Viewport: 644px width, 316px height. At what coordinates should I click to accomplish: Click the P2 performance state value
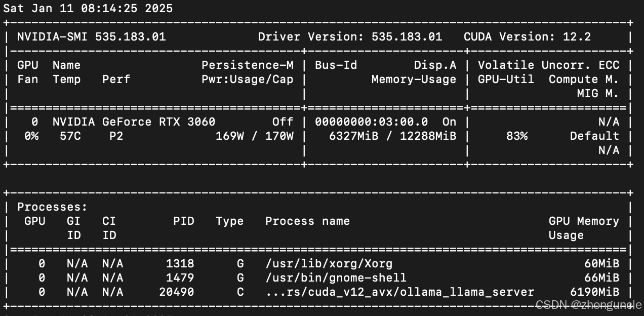116,136
